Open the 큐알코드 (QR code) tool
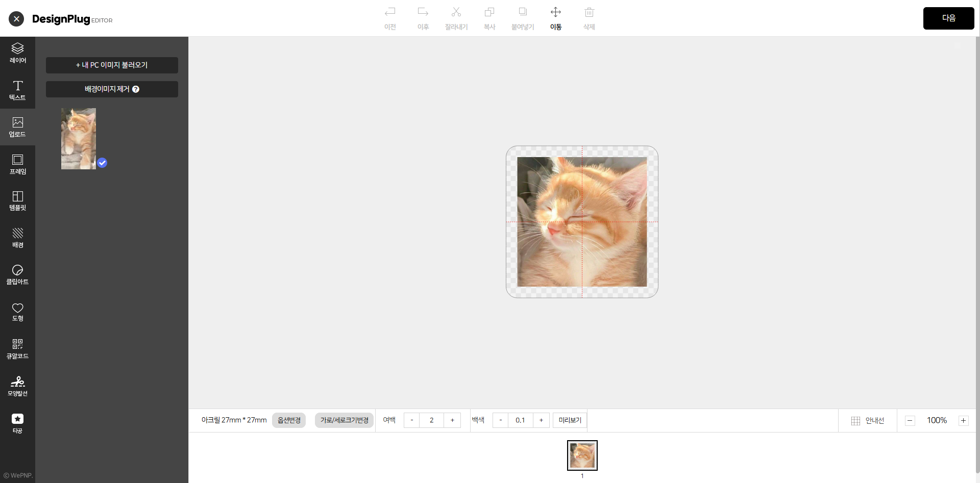Viewport: 980px width, 483px height. pyautogui.click(x=17, y=349)
